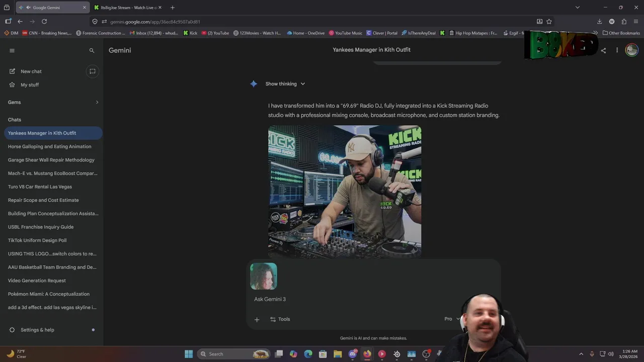Open Microsoft Store from taskbar
This screenshot has width=644, height=362.
tap(323, 354)
